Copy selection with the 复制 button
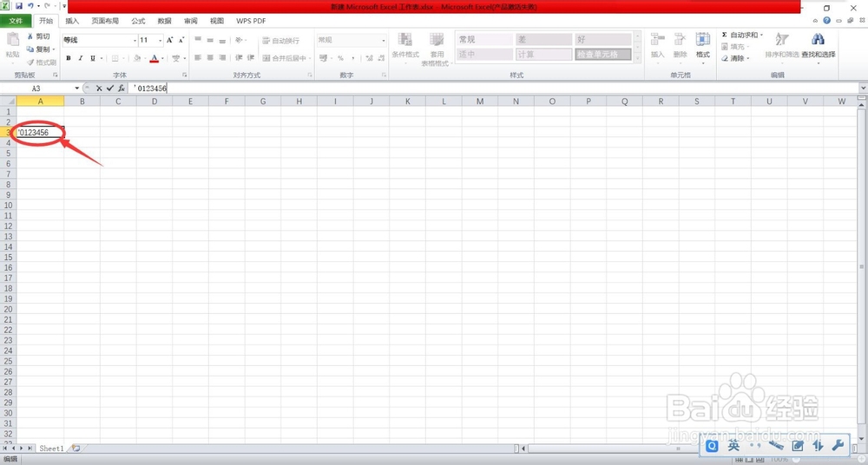 point(40,49)
